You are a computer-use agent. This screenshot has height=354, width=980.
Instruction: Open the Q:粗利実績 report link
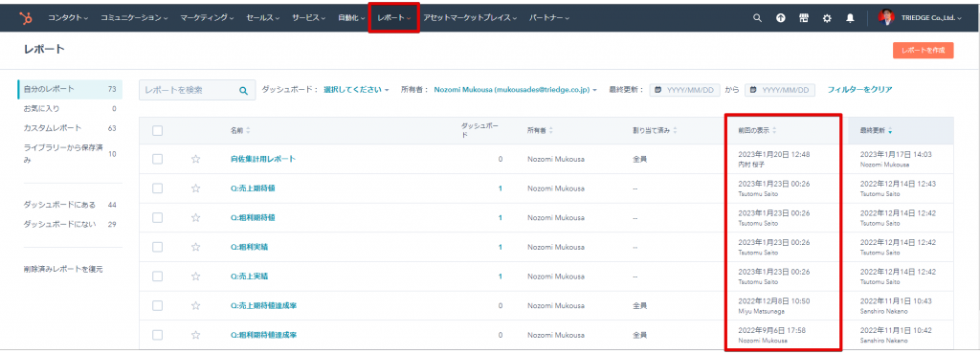click(249, 247)
